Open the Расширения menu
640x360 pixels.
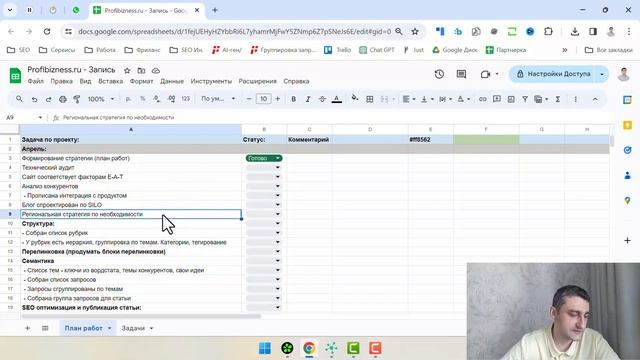(258, 81)
